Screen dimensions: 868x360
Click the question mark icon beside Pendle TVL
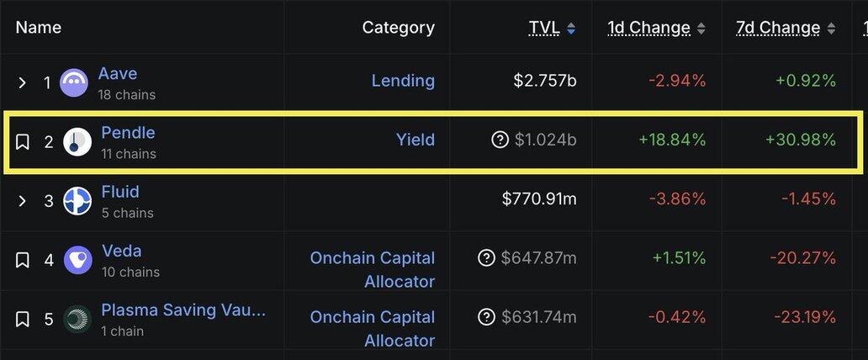click(500, 140)
